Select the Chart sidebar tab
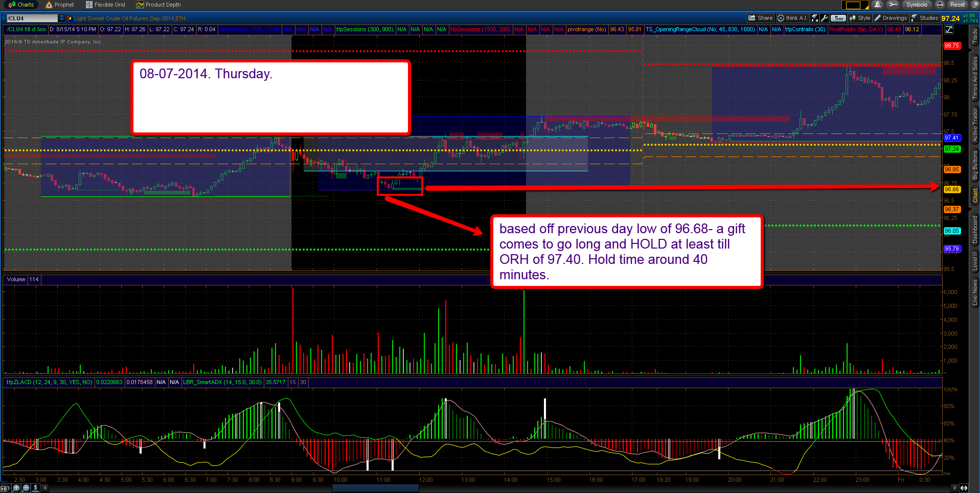Screen dimensions: 980x493 (x=975, y=195)
